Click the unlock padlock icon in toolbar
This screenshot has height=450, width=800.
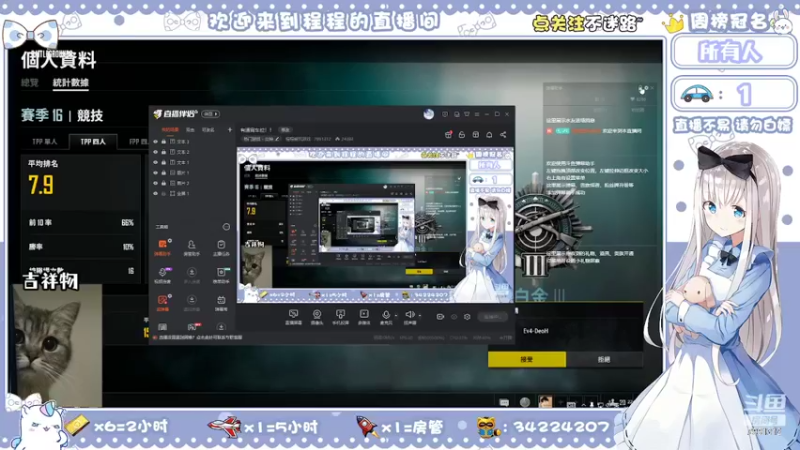[x=462, y=135]
